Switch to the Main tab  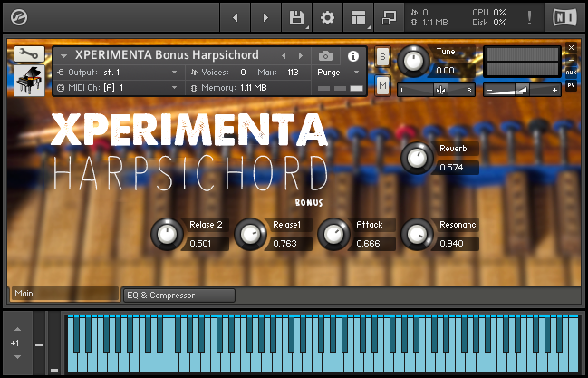point(65,294)
